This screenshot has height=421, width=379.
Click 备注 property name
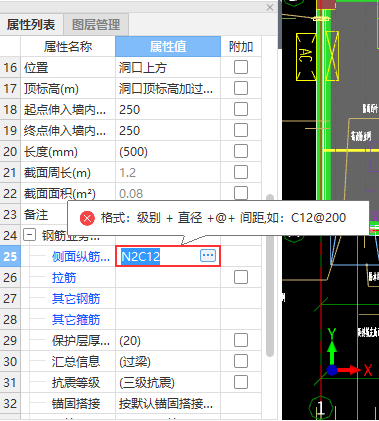pyautogui.click(x=36, y=215)
